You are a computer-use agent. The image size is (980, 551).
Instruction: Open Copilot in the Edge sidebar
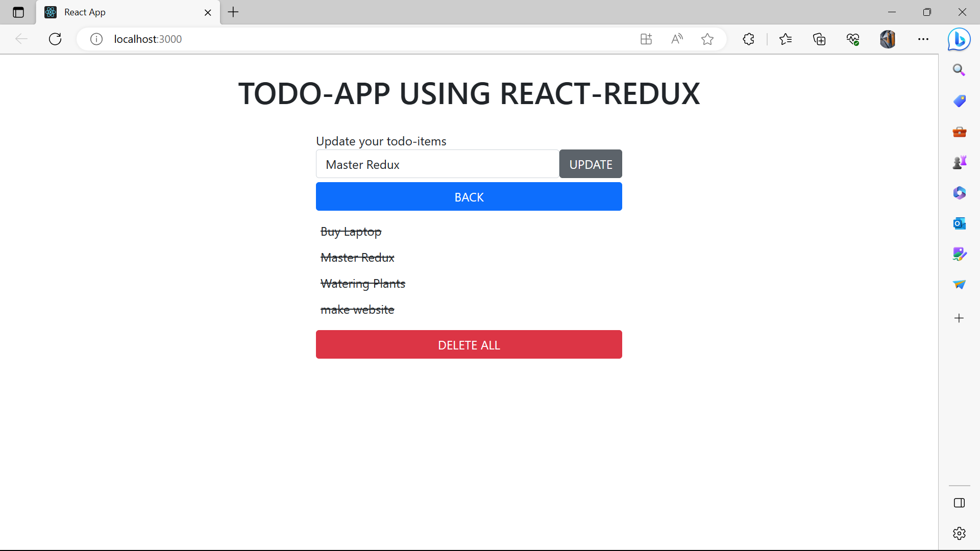pyautogui.click(x=959, y=39)
